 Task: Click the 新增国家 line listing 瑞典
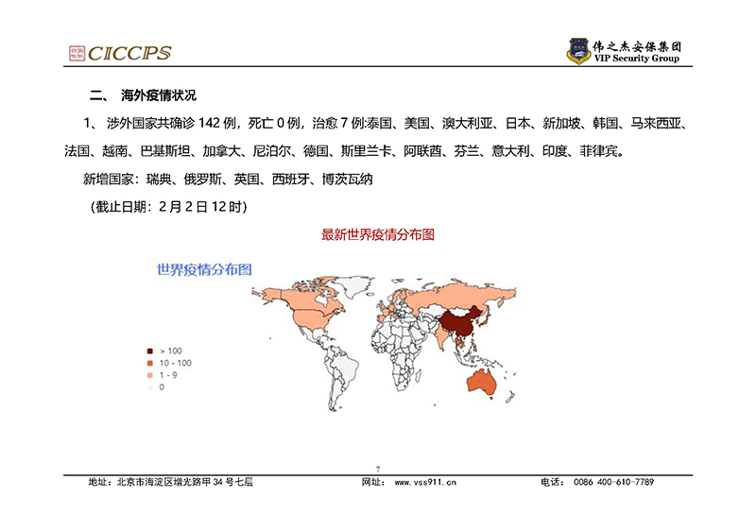click(x=228, y=178)
